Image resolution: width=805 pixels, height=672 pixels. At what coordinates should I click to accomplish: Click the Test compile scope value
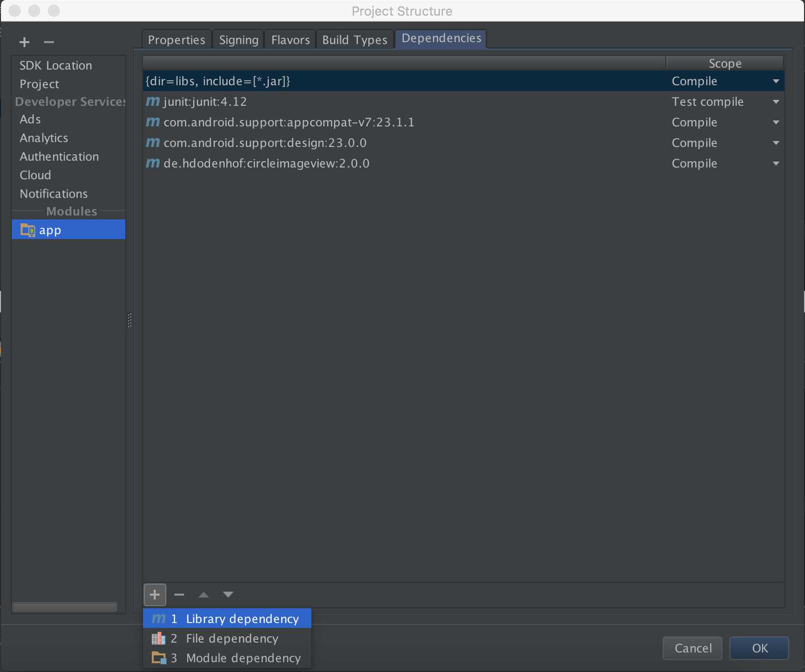(708, 101)
